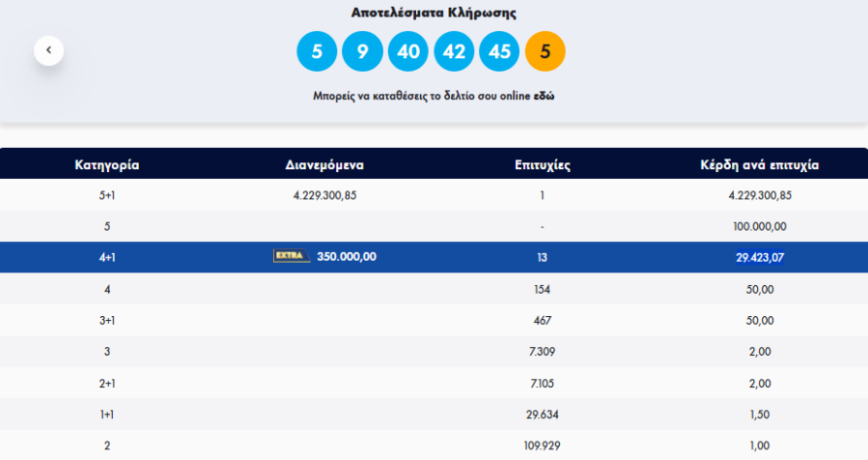Select the highlighted 4+1 category row

point(107,257)
